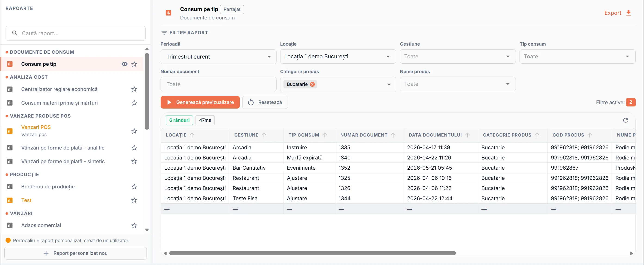Screen dimensions: 644x265
Task: Click the sidebar vertical scrollbar thumb
Action: point(147,91)
